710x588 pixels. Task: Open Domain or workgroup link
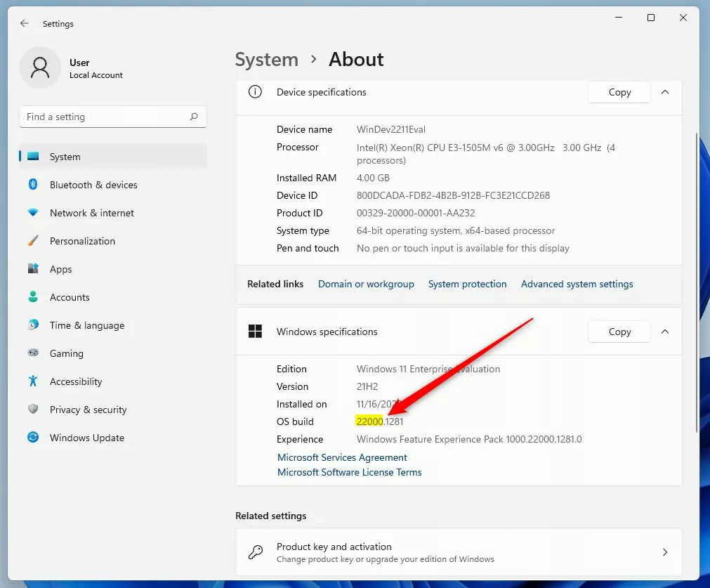click(366, 284)
